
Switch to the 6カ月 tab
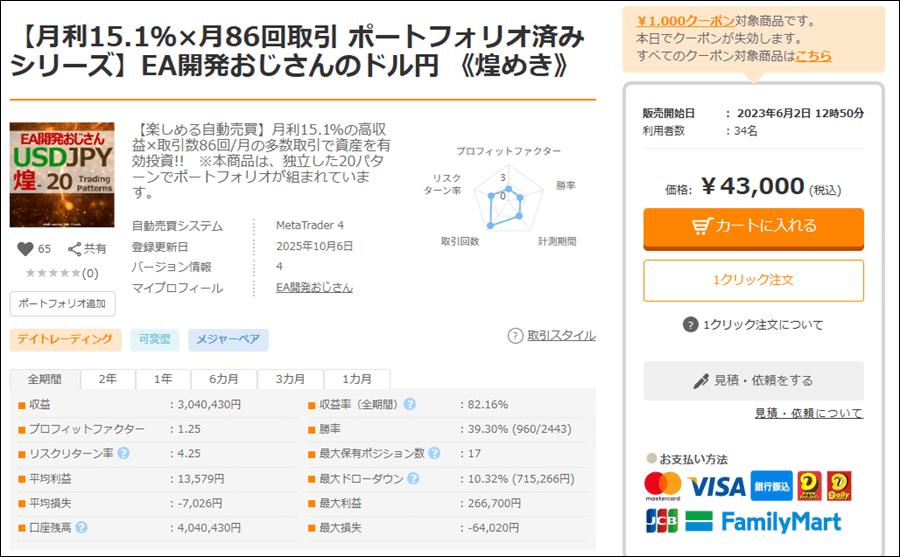coord(224,380)
